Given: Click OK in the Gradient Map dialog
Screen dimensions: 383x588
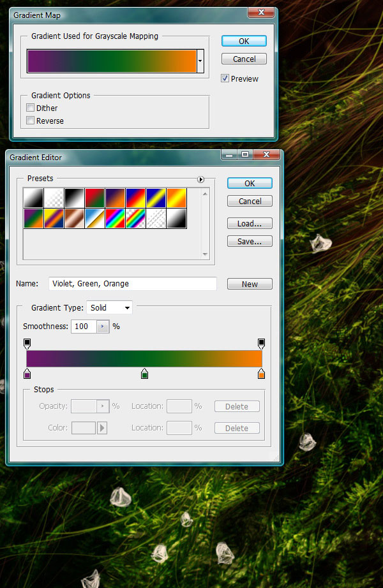Looking at the screenshot, I should pos(244,41).
